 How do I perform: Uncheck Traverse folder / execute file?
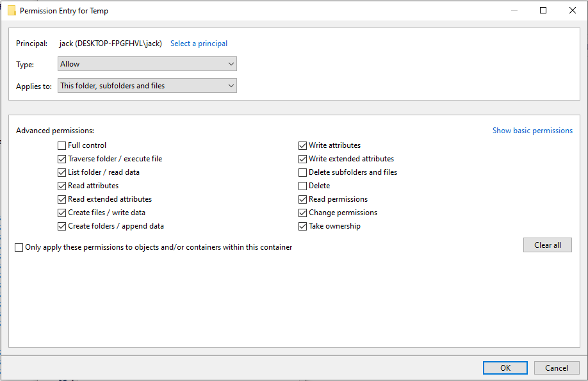pyautogui.click(x=62, y=159)
